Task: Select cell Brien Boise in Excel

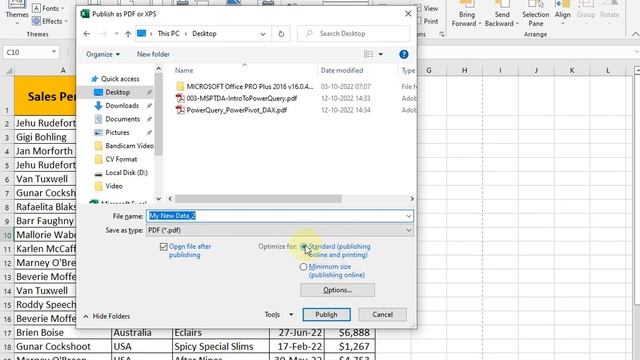Action: [63, 333]
